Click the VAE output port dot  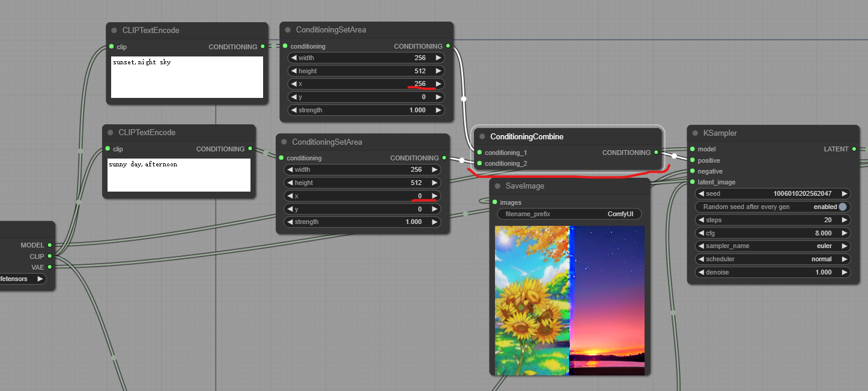[x=50, y=267]
